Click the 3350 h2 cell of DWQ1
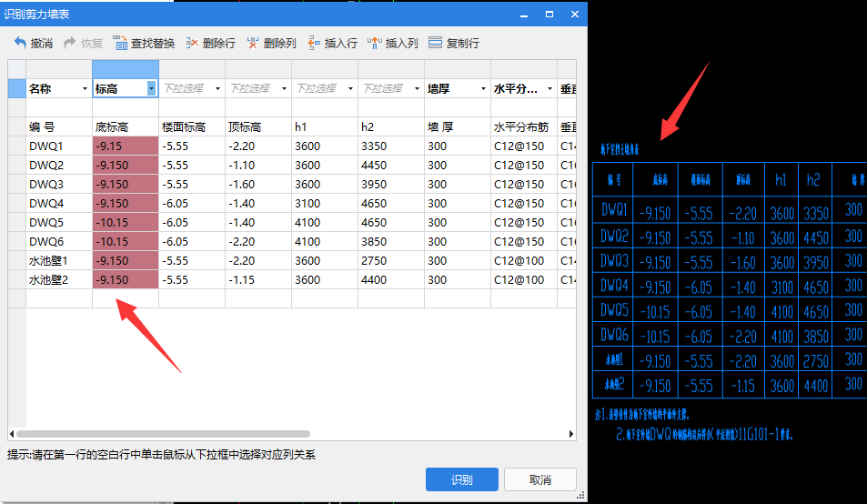 pos(391,146)
